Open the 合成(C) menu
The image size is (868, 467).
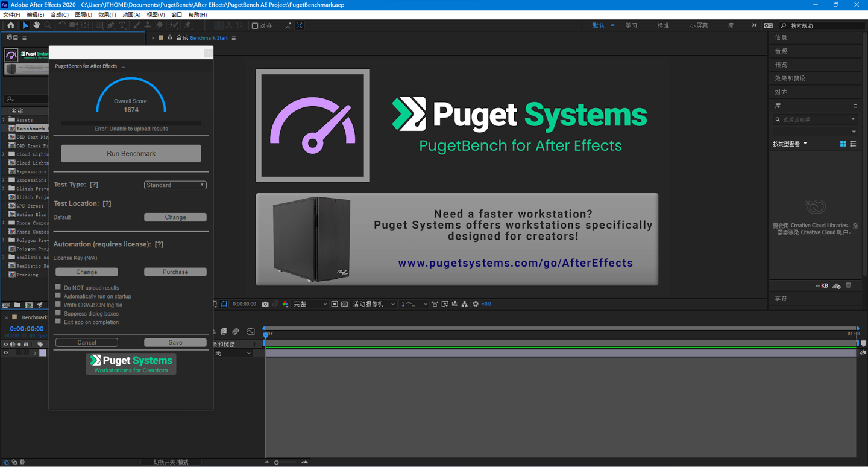(x=59, y=14)
